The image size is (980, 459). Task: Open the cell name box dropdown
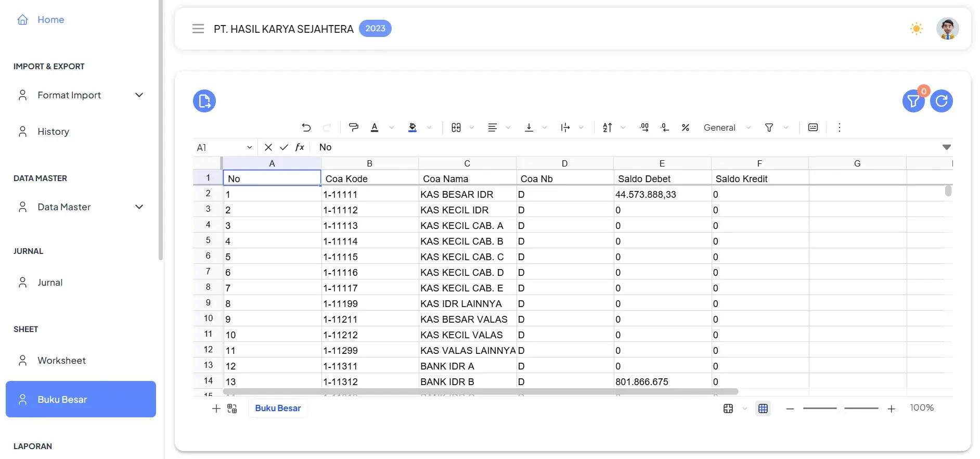tap(250, 148)
